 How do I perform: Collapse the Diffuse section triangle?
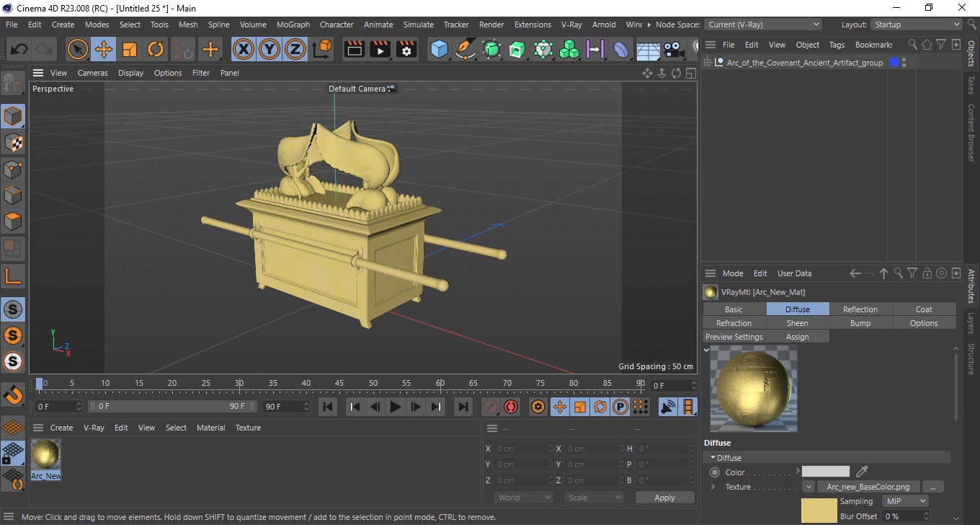(x=713, y=458)
